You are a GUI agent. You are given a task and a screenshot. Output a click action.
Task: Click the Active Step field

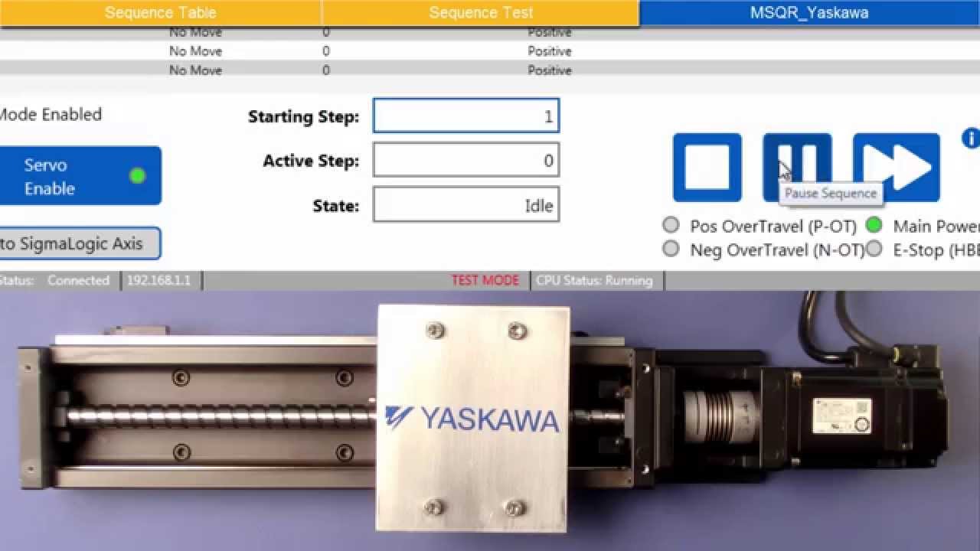click(x=466, y=161)
